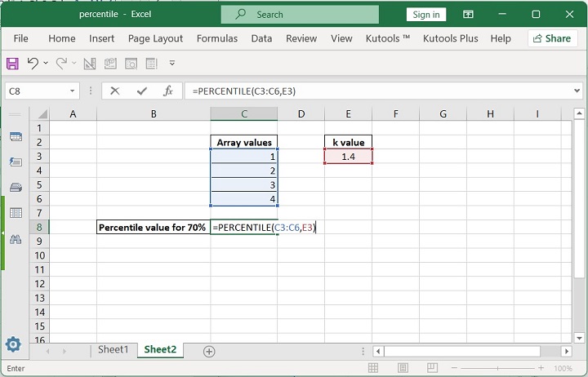Viewport: 588px width, 377px height.
Task: Open the Page Layout tab
Action: 155,38
